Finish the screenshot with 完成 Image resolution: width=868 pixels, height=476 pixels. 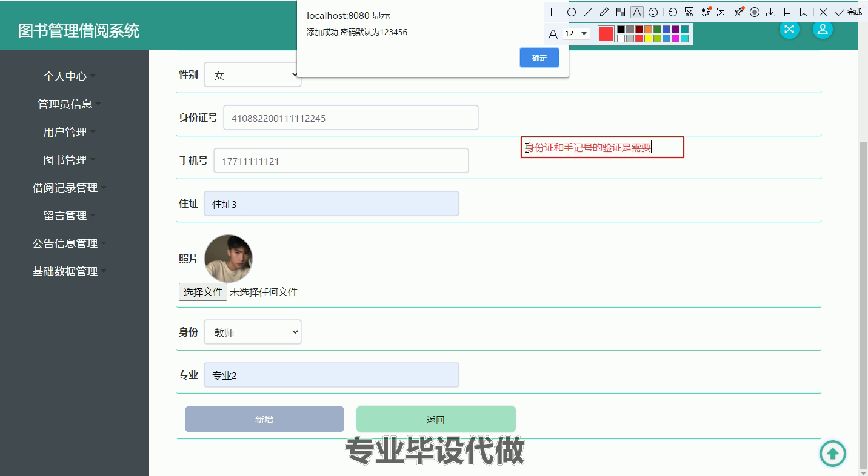849,12
